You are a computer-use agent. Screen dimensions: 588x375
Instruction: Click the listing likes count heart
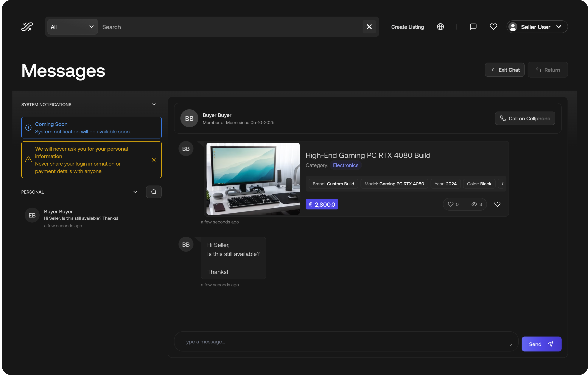[451, 204]
